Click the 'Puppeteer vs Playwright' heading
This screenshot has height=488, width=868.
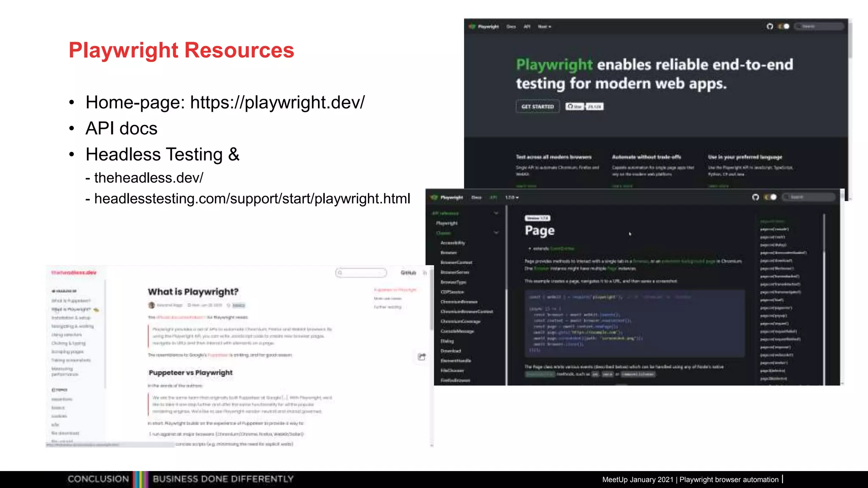191,372
